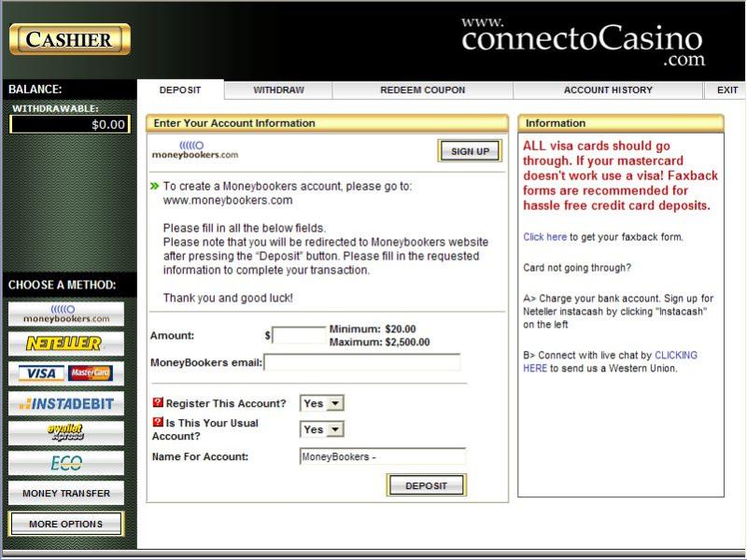Click the Exit tab
This screenshot has height=560, width=747.
point(727,91)
